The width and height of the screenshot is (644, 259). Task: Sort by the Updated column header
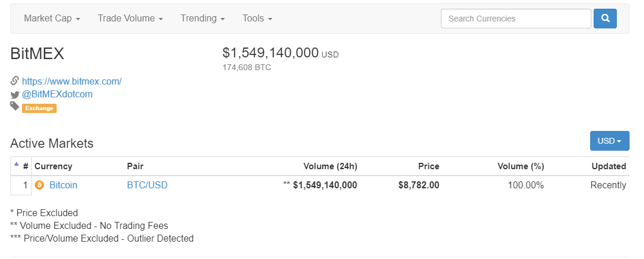pos(609,166)
